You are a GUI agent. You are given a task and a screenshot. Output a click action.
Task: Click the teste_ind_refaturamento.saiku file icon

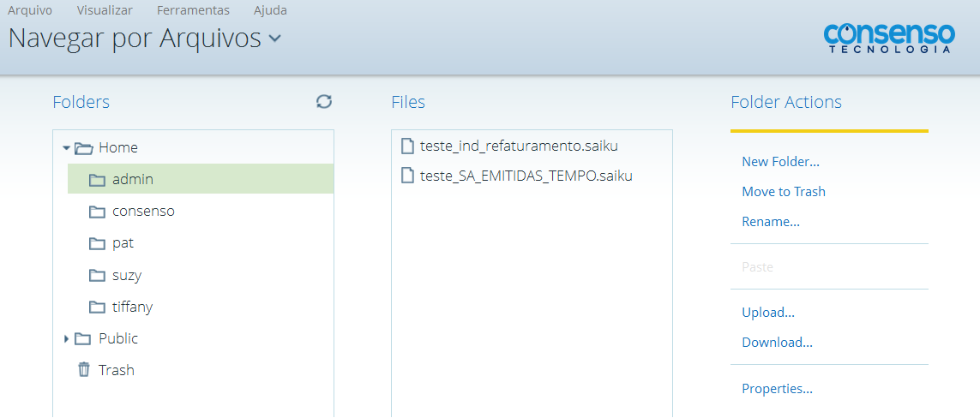click(x=408, y=146)
